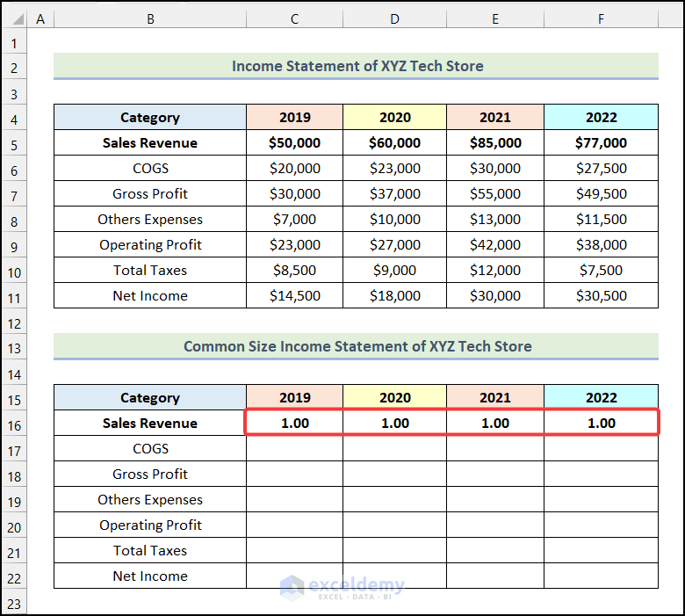
Task: Click cell with $12,000
Action: click(495, 270)
